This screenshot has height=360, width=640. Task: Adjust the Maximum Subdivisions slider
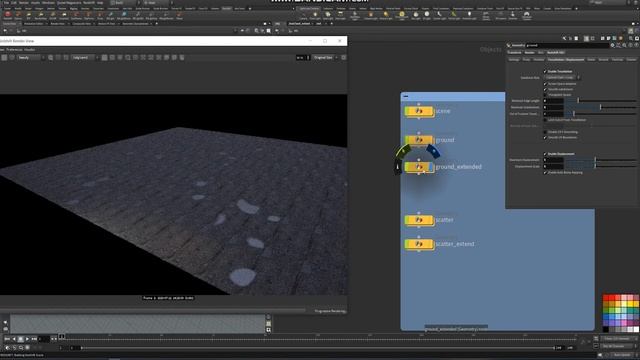600,107
